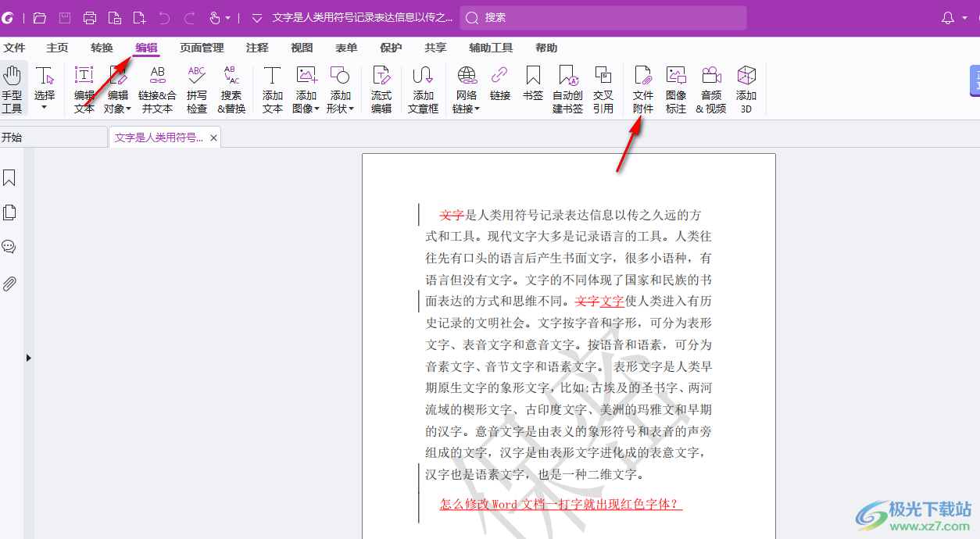Save the document with the disk icon

[x=65, y=18]
